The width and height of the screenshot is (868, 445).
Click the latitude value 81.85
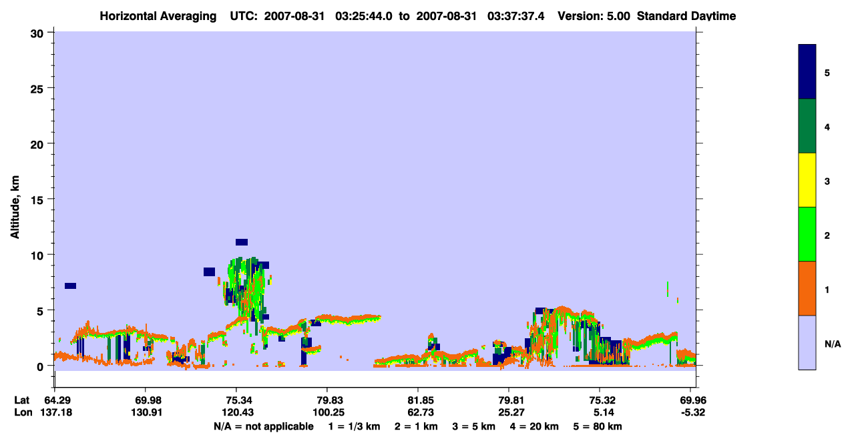[x=418, y=400]
